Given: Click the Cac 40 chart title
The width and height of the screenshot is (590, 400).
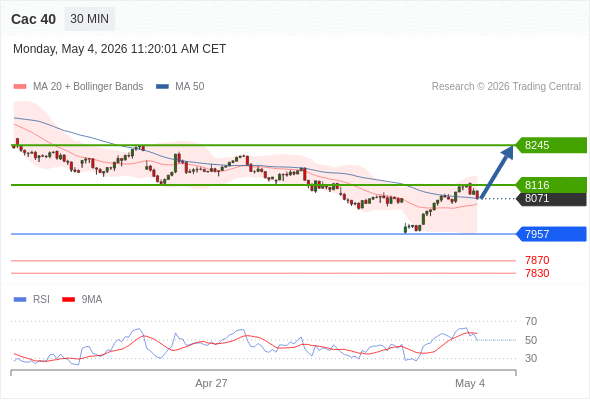Looking at the screenshot, I should [33, 19].
